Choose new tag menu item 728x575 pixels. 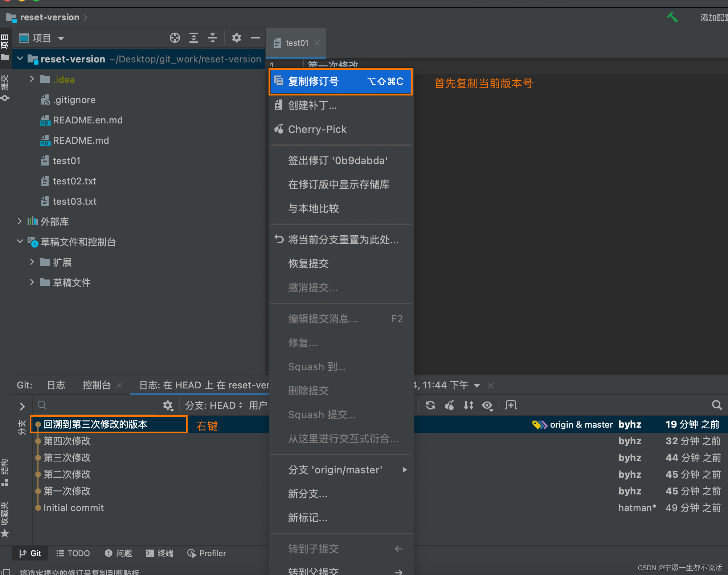(x=341, y=518)
